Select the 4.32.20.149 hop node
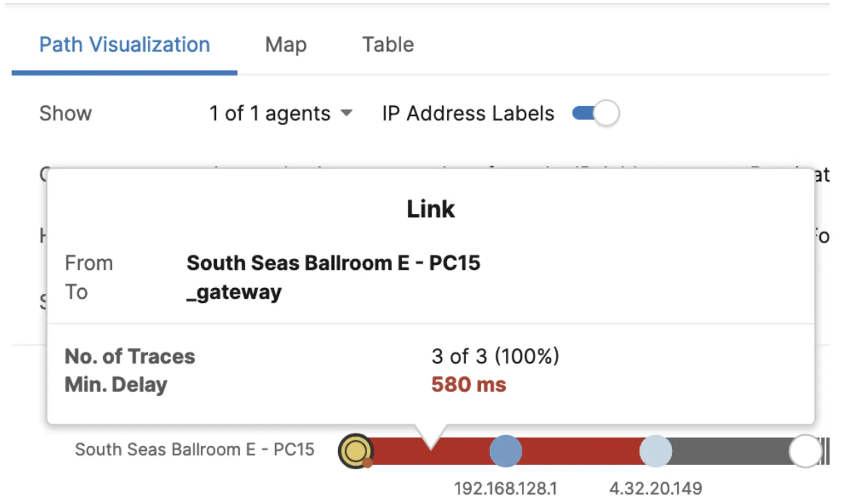The width and height of the screenshot is (843, 504). point(655,450)
